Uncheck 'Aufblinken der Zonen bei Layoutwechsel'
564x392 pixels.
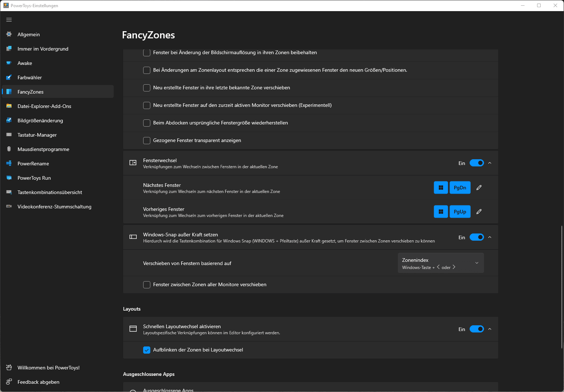(147, 350)
